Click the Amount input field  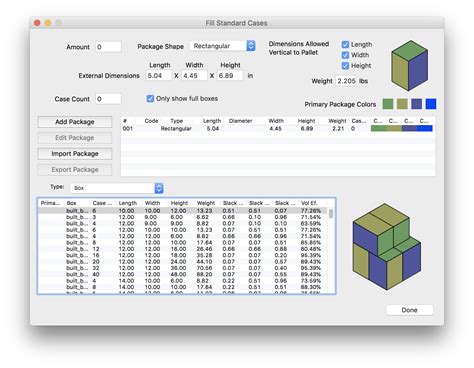(108, 47)
